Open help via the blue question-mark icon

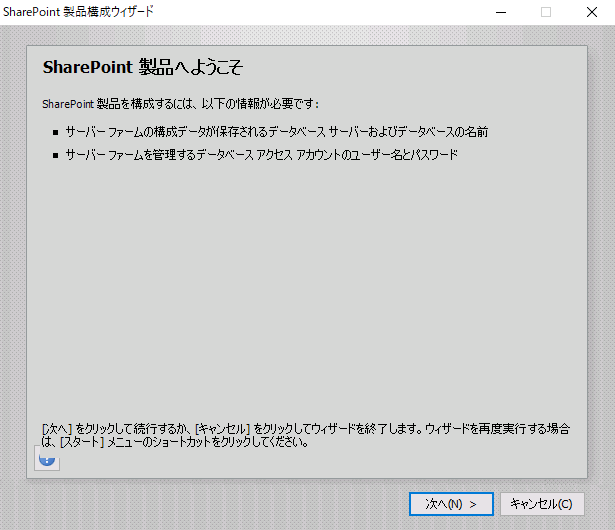pyautogui.click(x=47, y=461)
